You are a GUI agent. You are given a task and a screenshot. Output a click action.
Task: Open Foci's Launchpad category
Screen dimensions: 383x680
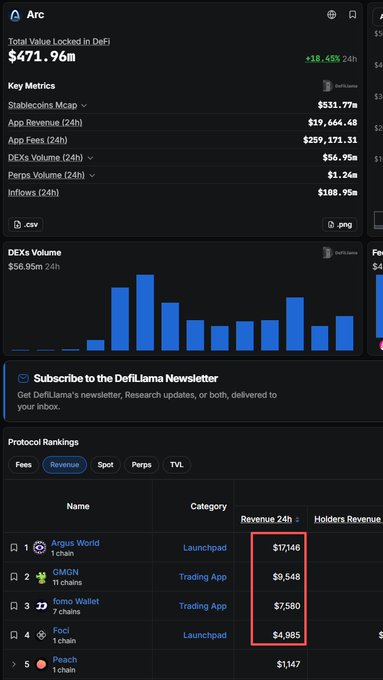tap(205, 635)
